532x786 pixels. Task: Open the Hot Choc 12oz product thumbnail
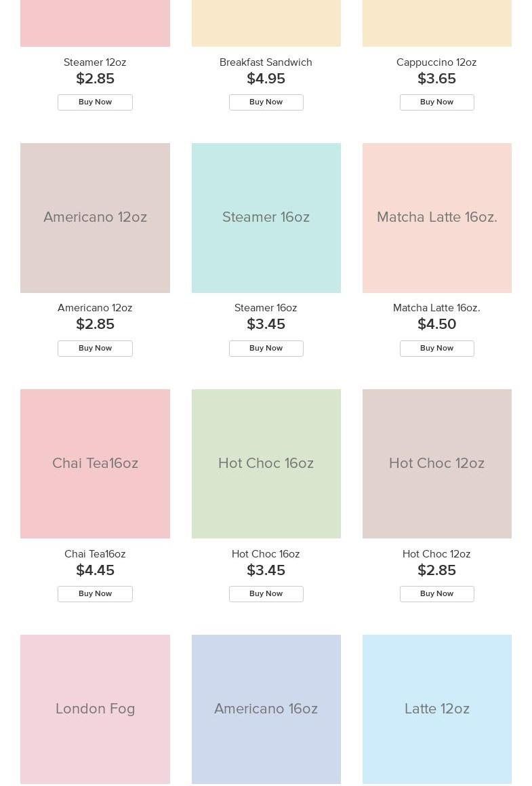coord(436,464)
